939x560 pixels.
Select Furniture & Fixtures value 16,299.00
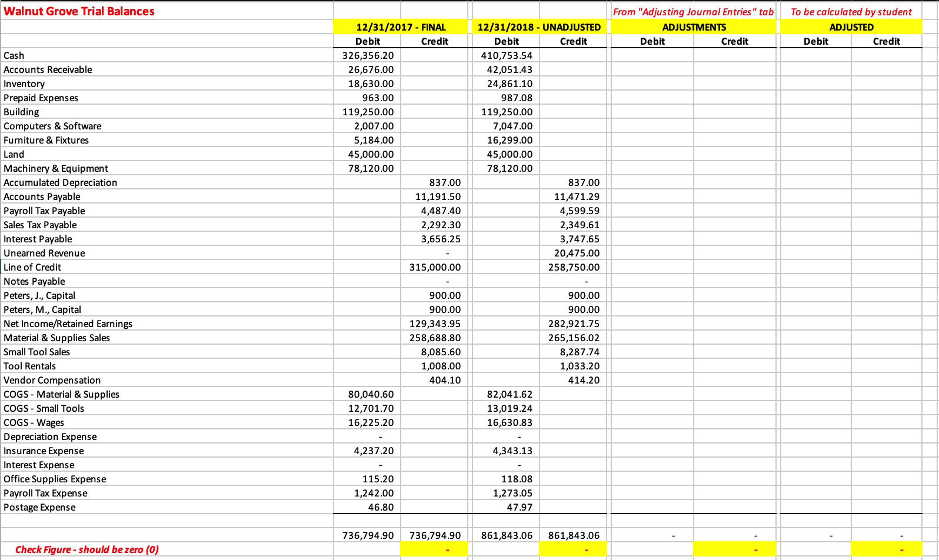[506, 140]
